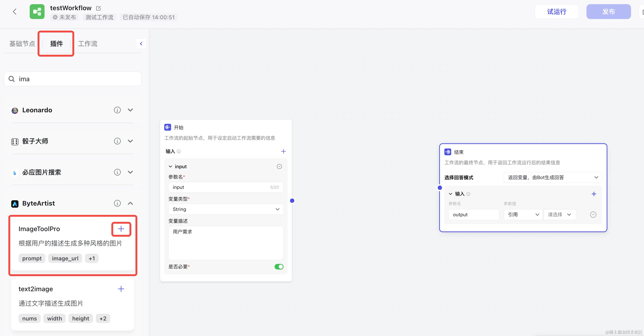Click the 试运行 test run button
644x336 pixels.
pyautogui.click(x=557, y=12)
